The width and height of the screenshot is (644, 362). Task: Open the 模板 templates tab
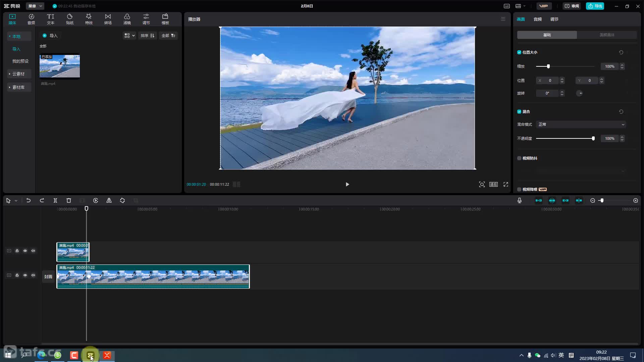tap(165, 19)
